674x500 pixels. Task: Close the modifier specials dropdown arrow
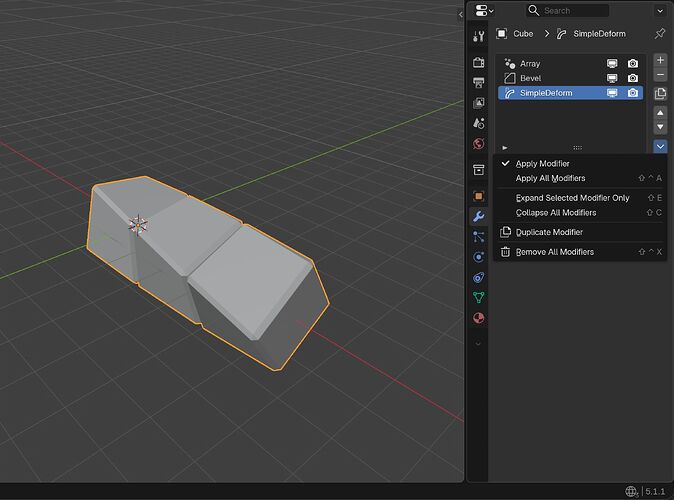pyautogui.click(x=660, y=147)
